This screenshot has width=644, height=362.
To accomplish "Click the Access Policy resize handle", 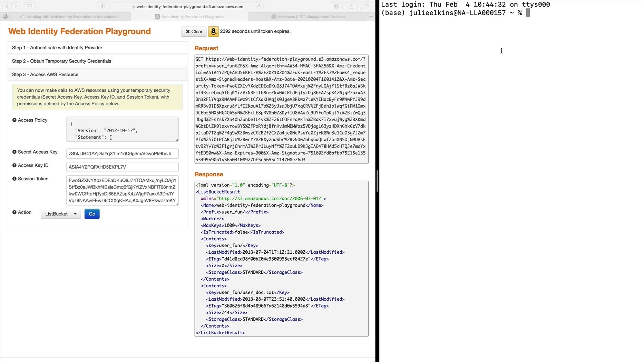I will 177,140.
